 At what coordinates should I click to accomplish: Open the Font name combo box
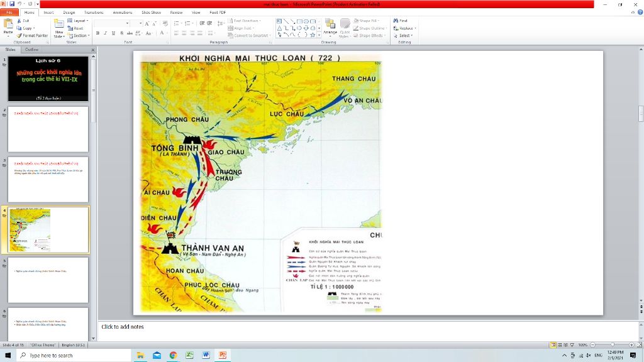[x=112, y=24]
